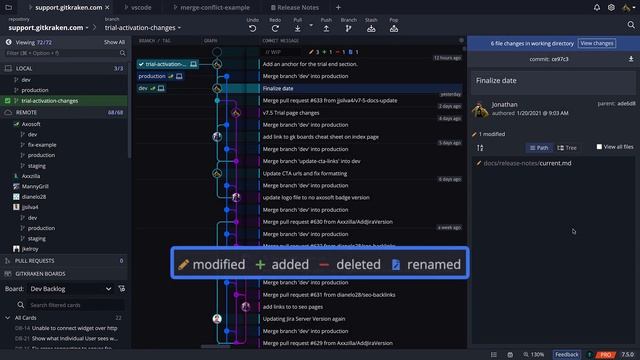Collapse the All Cards section

[x=7, y=318]
